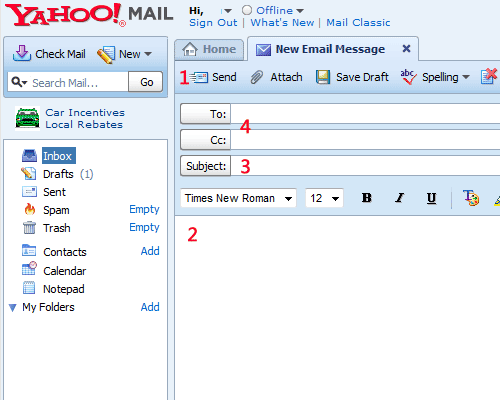The height and width of the screenshot is (400, 500).
Task: Click in the To recipient field
Action: point(365,114)
